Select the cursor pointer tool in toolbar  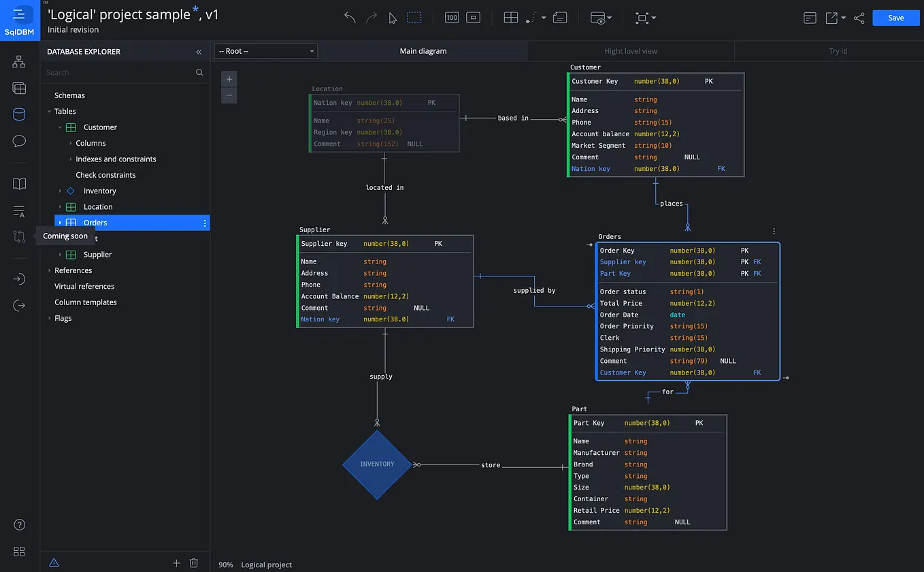click(x=393, y=17)
